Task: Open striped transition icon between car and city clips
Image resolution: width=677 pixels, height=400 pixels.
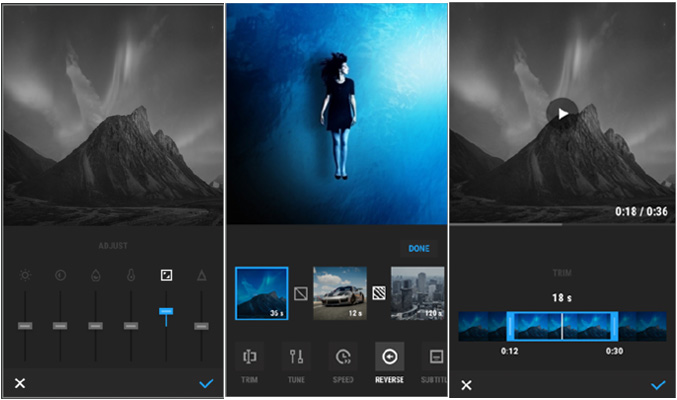Action: [379, 294]
